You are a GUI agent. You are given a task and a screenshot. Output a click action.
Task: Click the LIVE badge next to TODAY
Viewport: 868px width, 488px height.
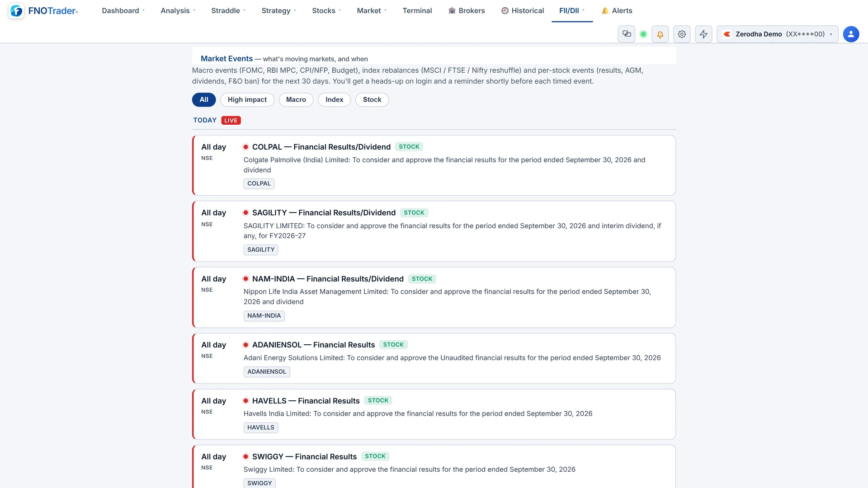point(231,120)
